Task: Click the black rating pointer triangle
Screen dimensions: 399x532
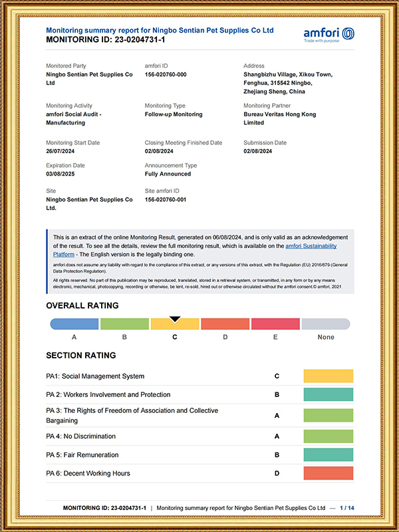Action: tap(175, 319)
